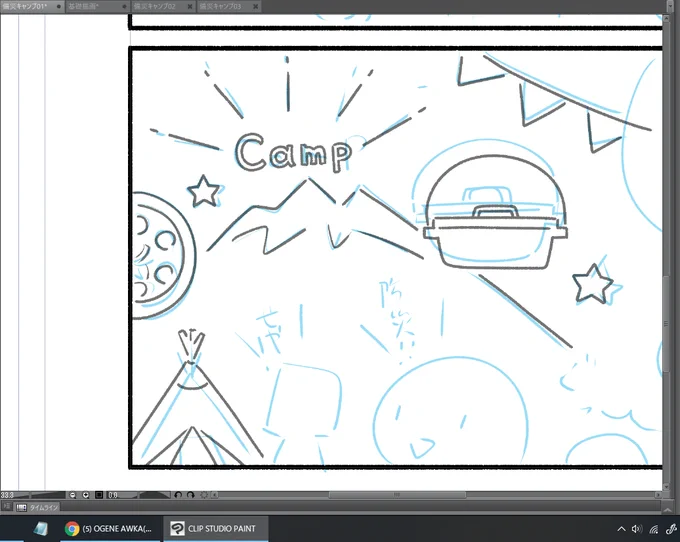Rotate canvas right icon
This screenshot has width=680, height=542.
pos(190,495)
